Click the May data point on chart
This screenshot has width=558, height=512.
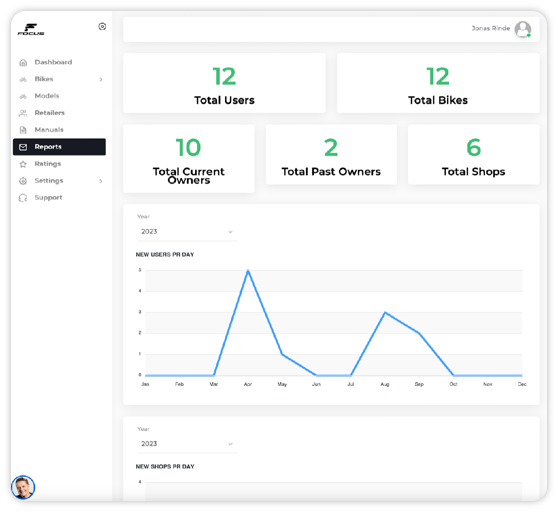(x=282, y=354)
